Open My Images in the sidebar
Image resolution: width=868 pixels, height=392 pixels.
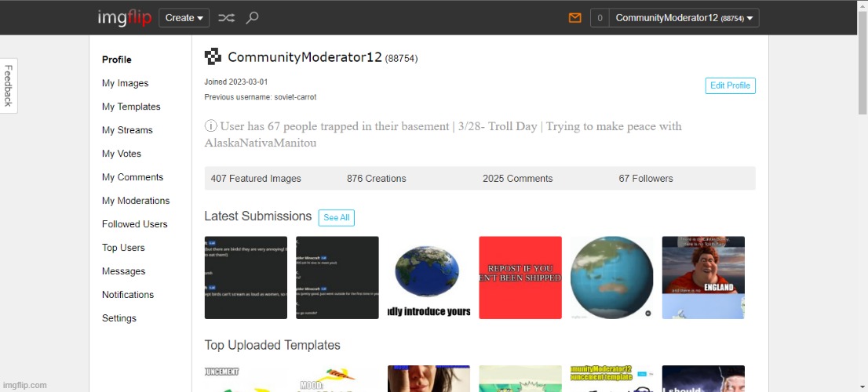125,83
